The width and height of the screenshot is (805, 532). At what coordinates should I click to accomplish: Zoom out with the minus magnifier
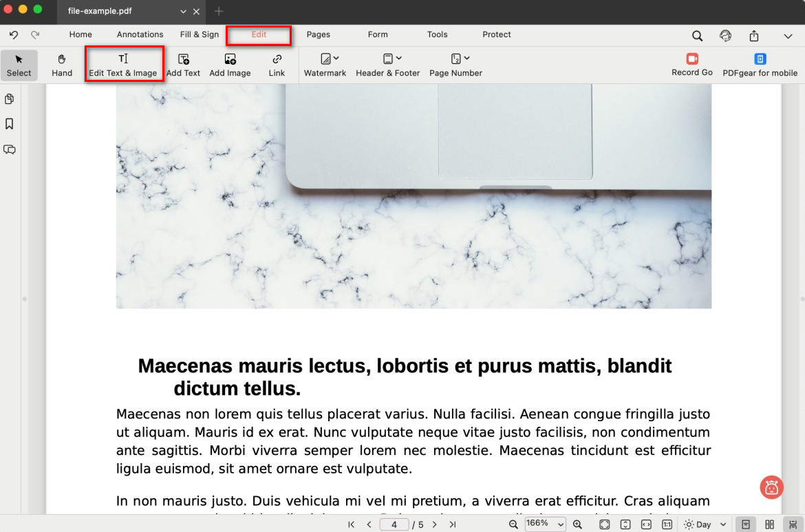click(513, 524)
